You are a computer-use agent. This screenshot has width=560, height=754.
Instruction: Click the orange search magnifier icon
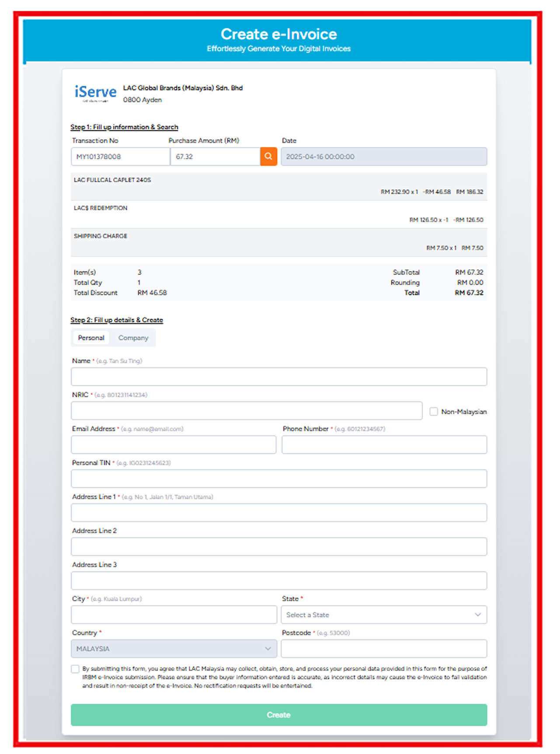tap(268, 156)
